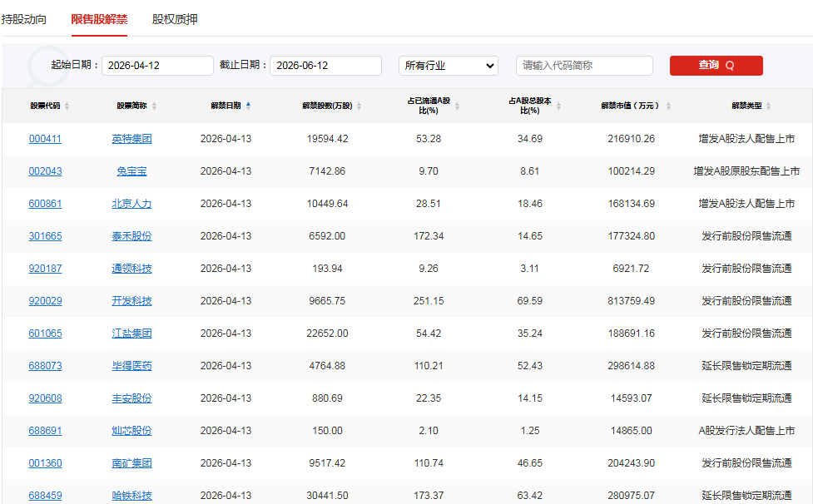Open the 江盐集团 stock link

point(131,334)
